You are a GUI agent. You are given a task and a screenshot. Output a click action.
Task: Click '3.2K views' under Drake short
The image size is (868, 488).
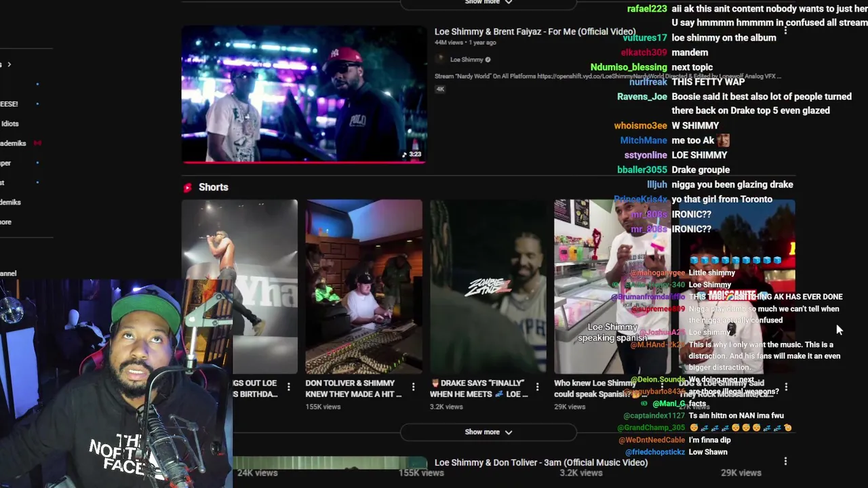[x=446, y=407]
